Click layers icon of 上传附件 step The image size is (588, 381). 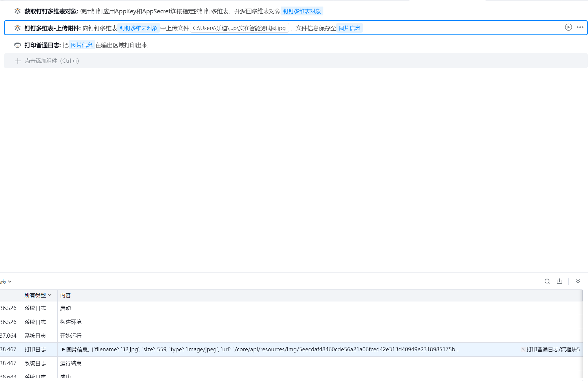tap(18, 28)
